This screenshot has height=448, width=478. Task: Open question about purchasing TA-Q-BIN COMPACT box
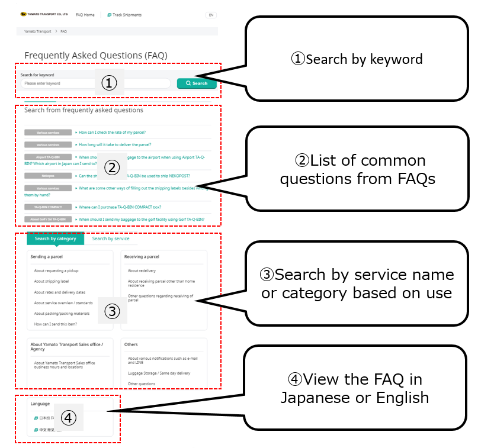pos(120,207)
